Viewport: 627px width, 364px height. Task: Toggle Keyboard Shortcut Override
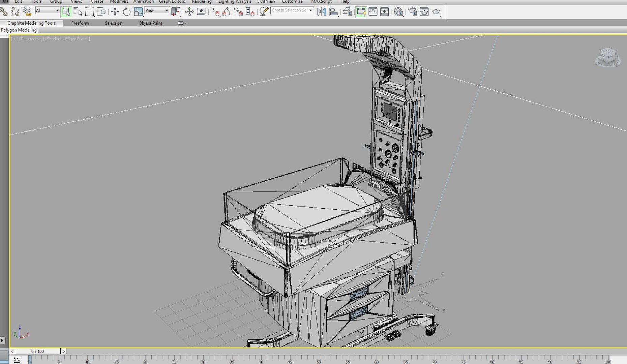pyautogui.click(x=201, y=12)
